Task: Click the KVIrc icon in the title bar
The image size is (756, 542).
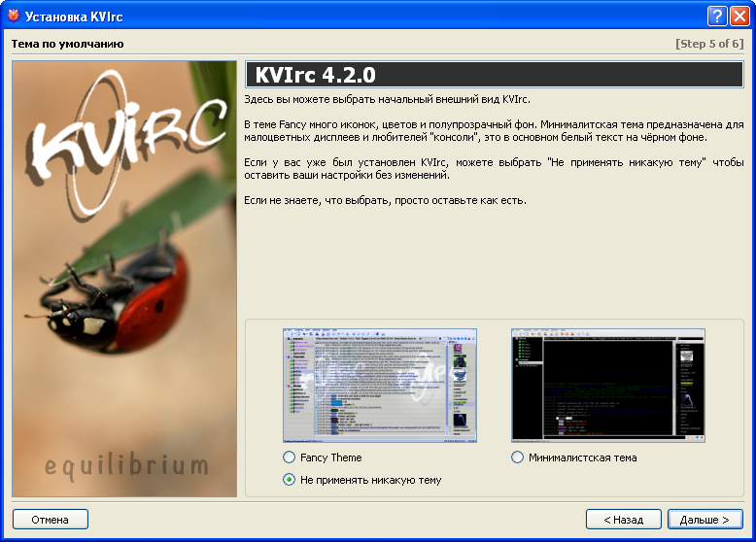Action: 14,16
